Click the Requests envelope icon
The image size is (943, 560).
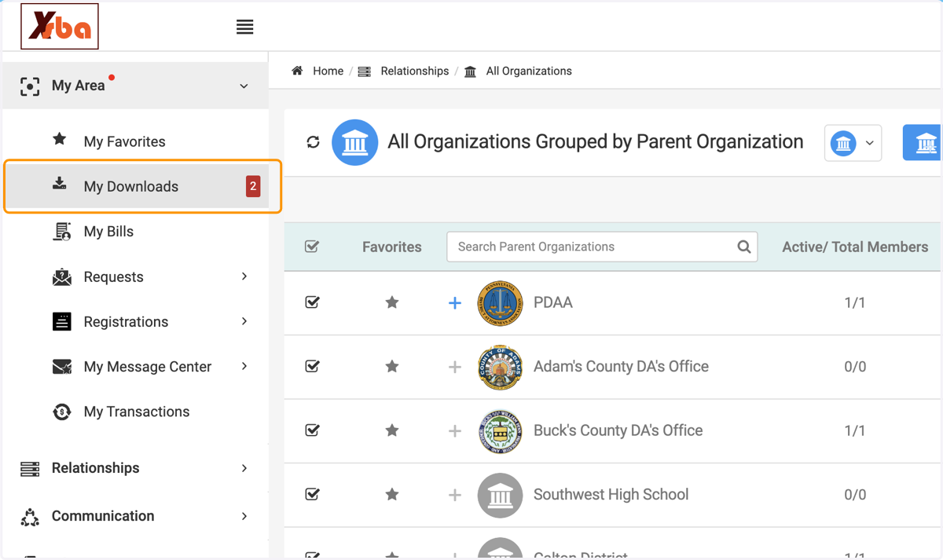coord(61,276)
